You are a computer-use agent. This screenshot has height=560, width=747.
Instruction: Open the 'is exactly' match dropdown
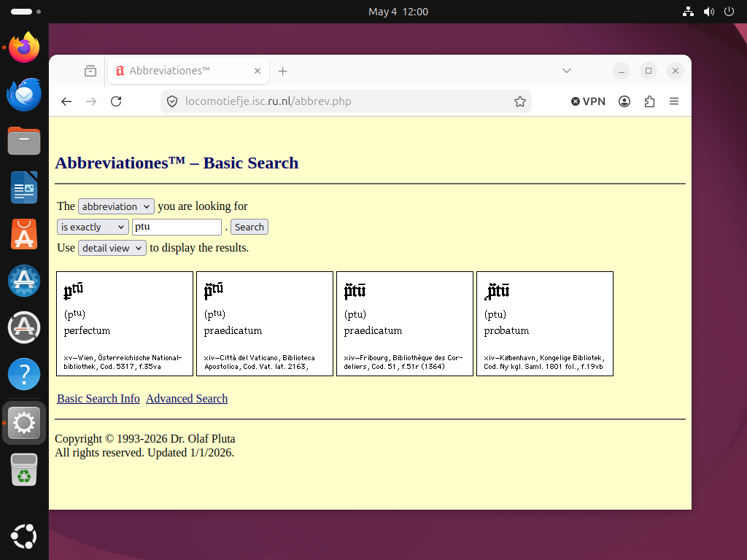(93, 227)
